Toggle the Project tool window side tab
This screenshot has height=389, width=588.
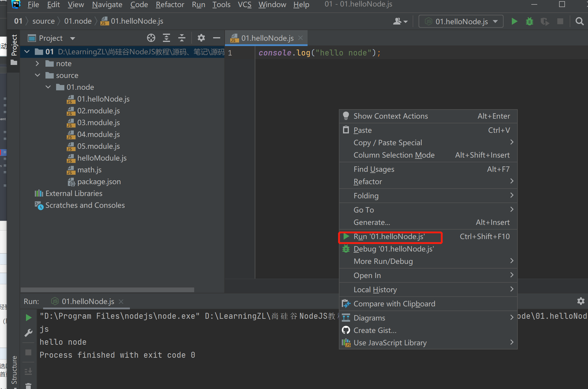[14, 45]
